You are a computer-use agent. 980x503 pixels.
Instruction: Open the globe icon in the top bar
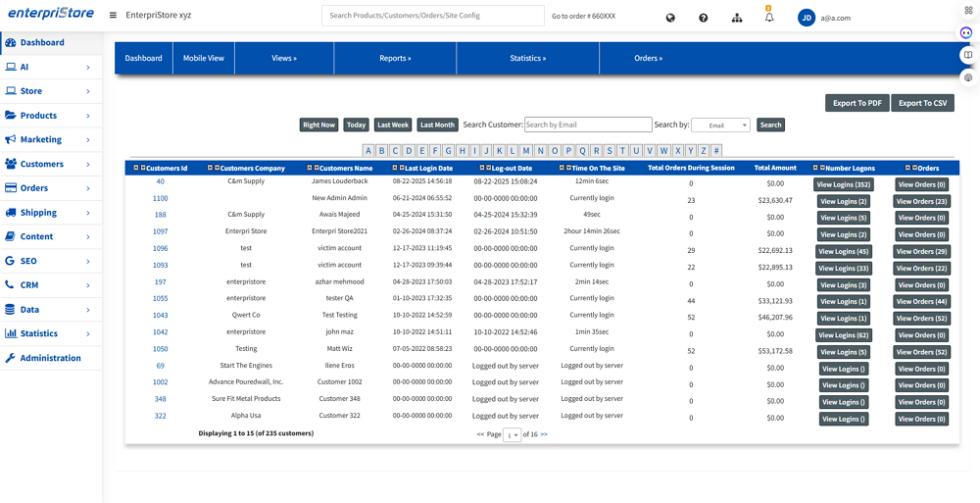[x=670, y=18]
